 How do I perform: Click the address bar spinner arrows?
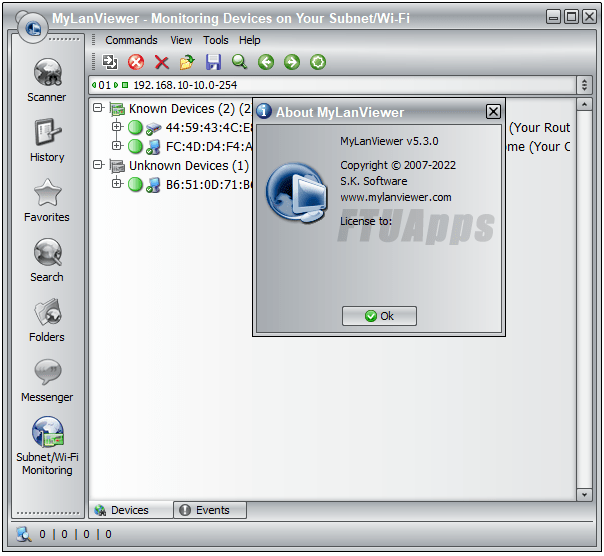pyautogui.click(x=584, y=85)
